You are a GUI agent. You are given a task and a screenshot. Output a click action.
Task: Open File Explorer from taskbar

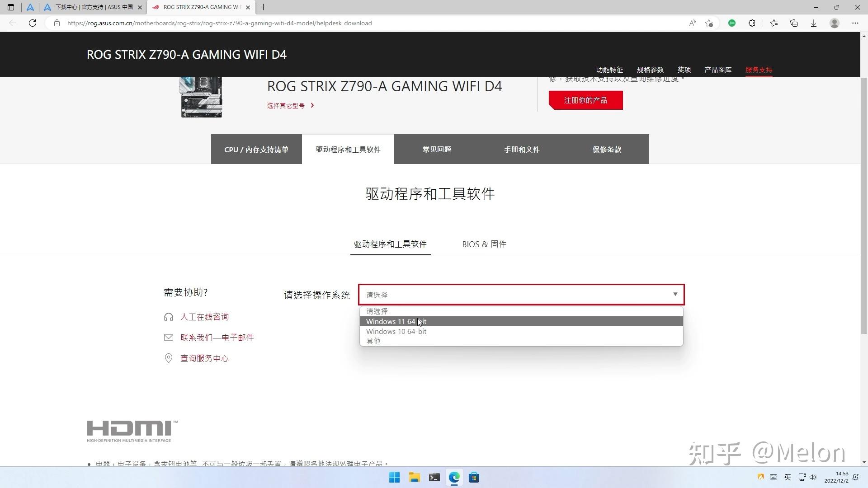(414, 478)
